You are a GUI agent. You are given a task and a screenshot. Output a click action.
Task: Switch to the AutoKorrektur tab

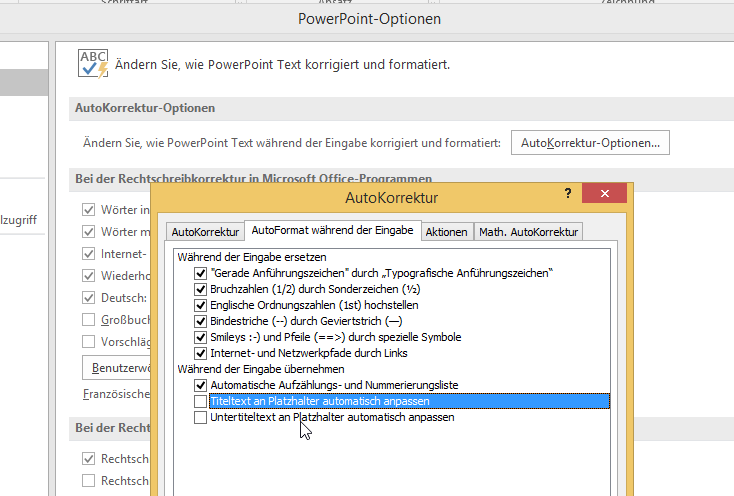click(x=205, y=232)
